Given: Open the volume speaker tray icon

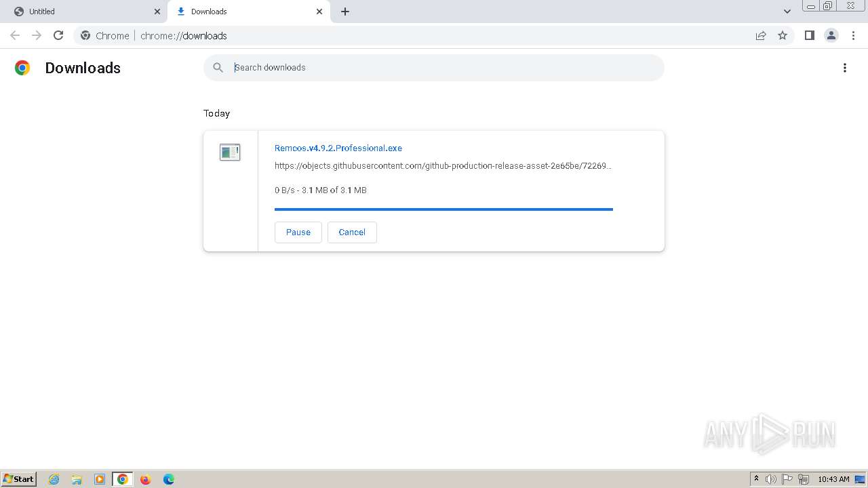Looking at the screenshot, I should [x=771, y=479].
